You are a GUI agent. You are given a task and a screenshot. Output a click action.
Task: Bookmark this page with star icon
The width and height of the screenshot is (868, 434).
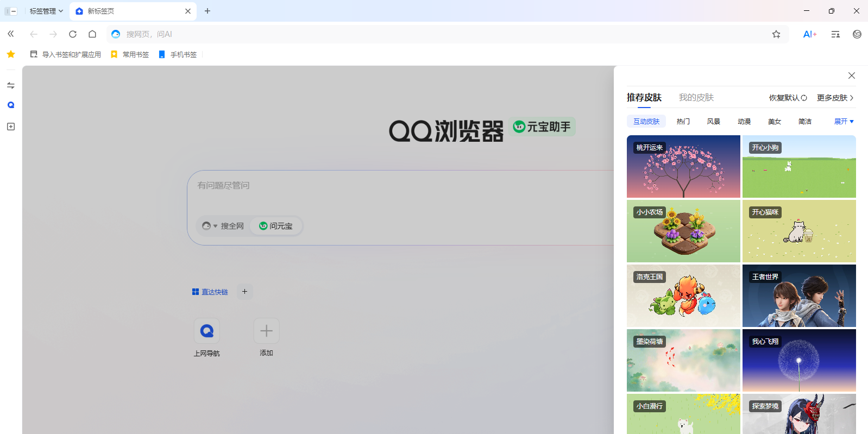(x=776, y=34)
